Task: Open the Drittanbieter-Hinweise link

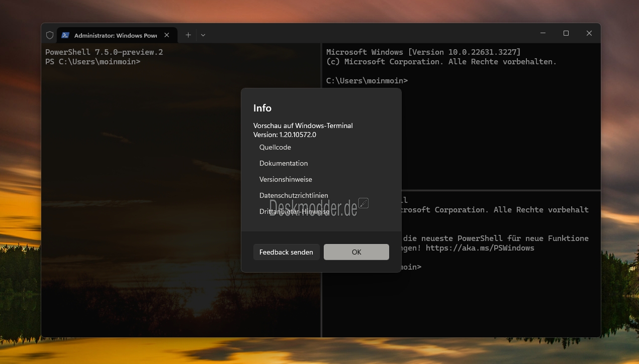Action: (295, 211)
